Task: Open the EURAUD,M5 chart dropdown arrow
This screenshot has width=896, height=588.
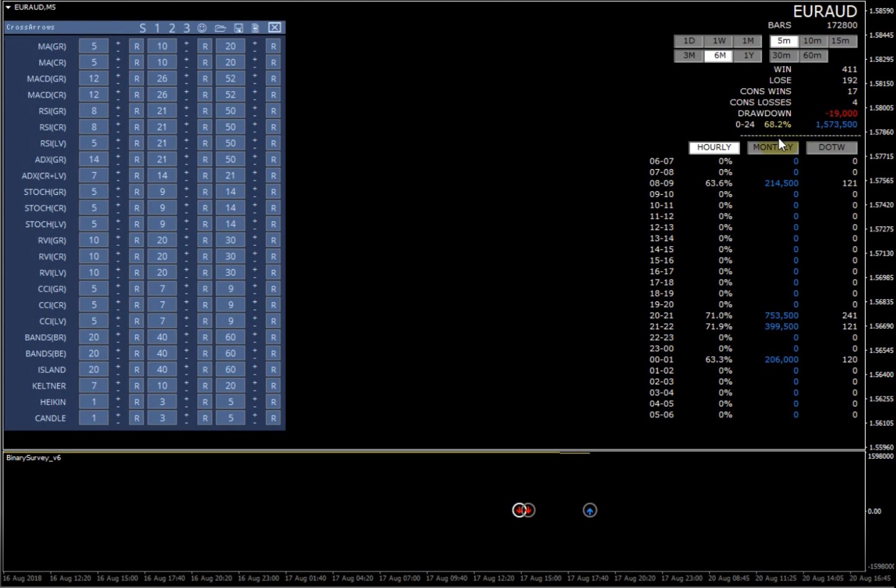Action: pos(8,7)
